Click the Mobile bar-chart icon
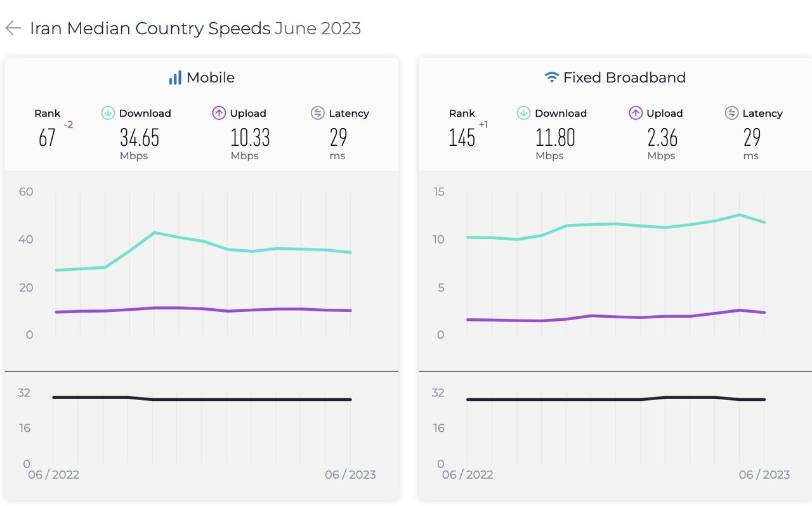 [174, 78]
